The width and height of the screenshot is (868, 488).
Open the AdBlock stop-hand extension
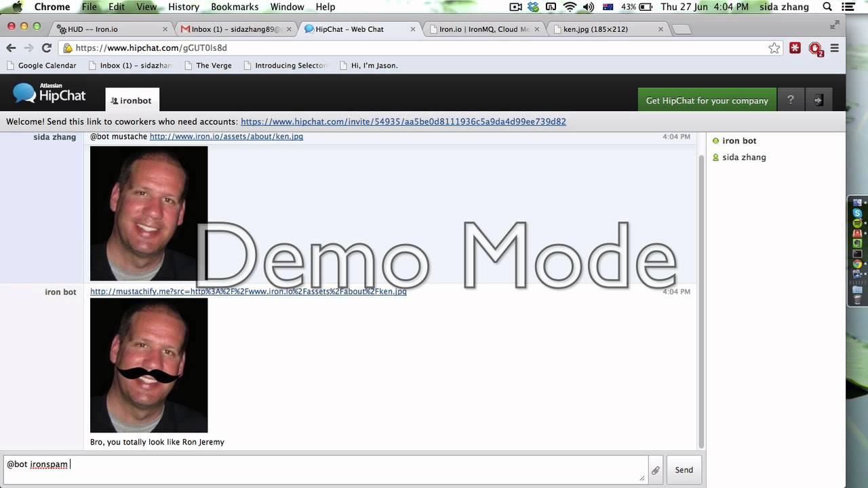tap(816, 49)
